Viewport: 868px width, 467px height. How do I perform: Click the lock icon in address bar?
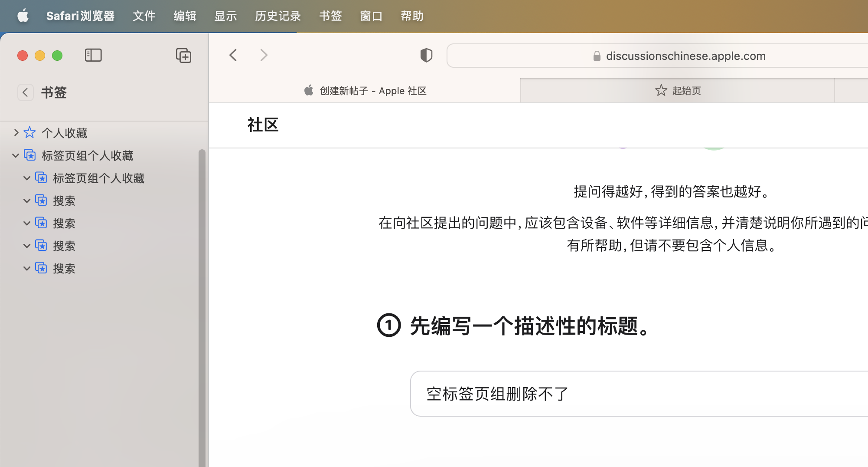pos(597,56)
